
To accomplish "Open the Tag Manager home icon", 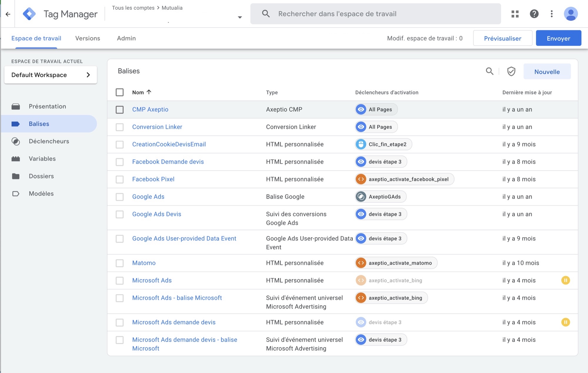I will point(29,14).
